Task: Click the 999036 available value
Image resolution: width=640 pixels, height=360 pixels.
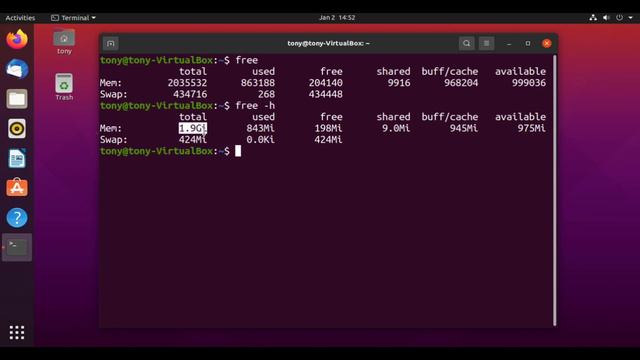Action: click(x=529, y=83)
